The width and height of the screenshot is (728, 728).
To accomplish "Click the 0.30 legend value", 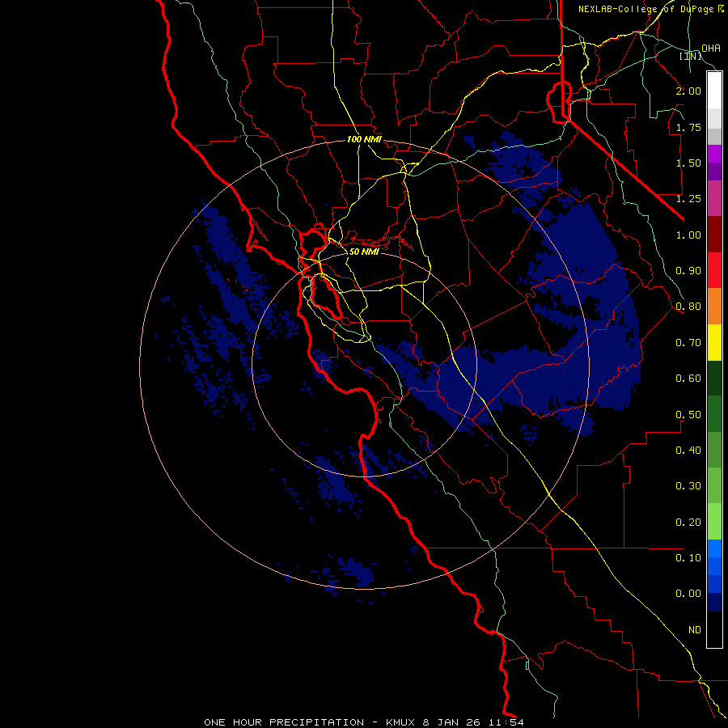I will click(x=688, y=486).
